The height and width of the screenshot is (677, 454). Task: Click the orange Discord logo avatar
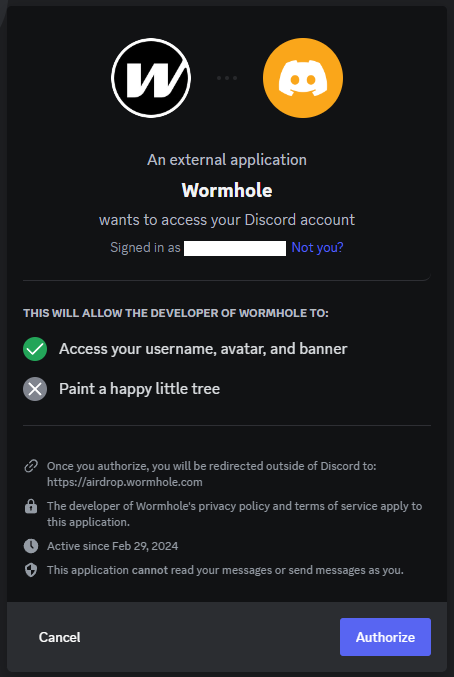303,78
